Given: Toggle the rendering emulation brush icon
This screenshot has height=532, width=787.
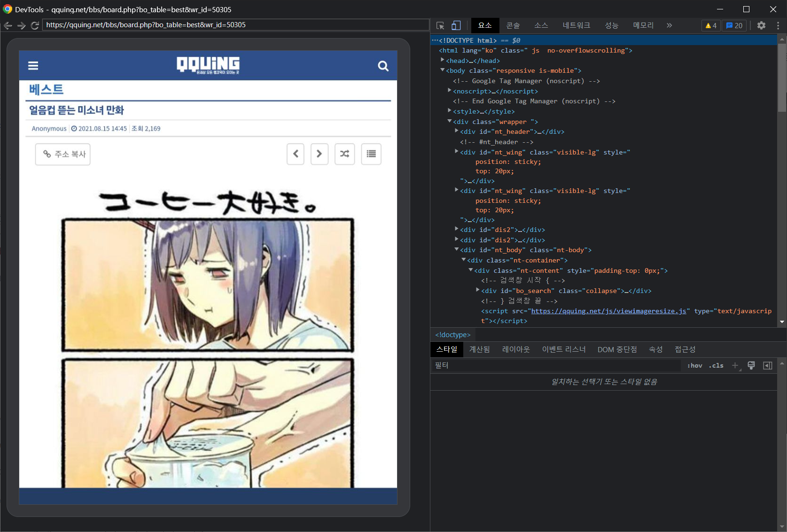Looking at the screenshot, I should (751, 365).
